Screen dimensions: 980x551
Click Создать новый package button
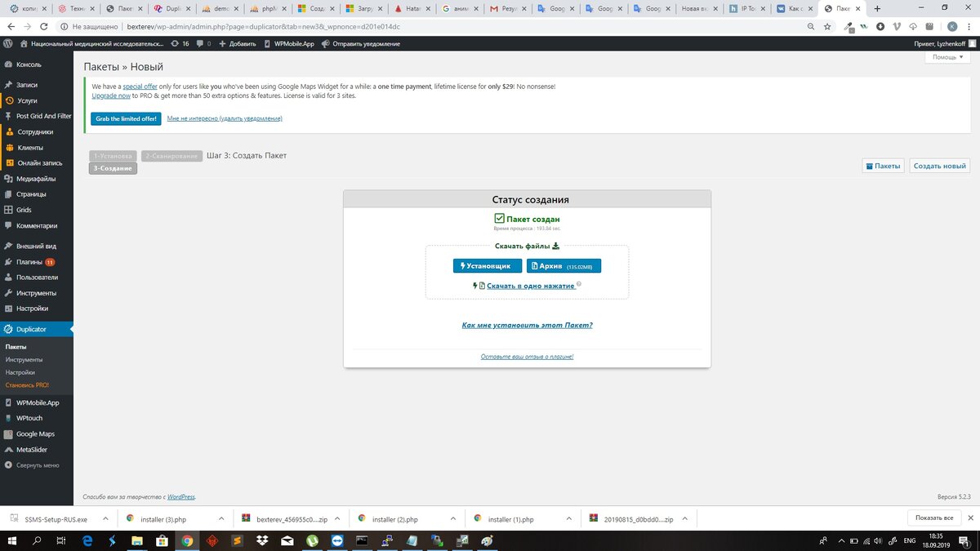(939, 166)
